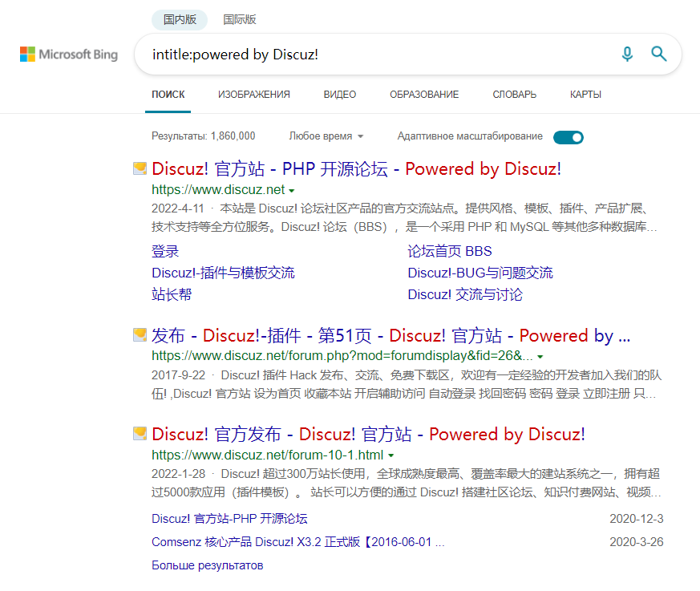Select the КАРТЫ tab
700x591 pixels.
point(585,95)
